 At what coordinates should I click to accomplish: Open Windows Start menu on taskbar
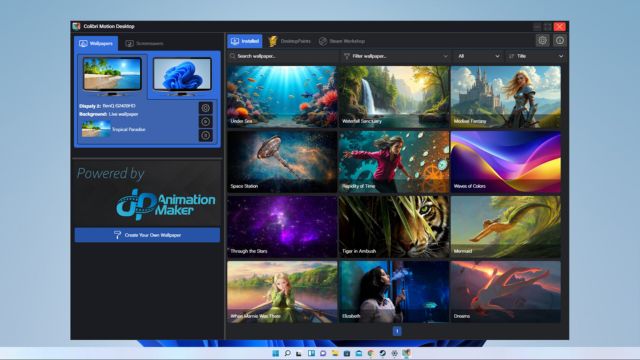(276, 353)
